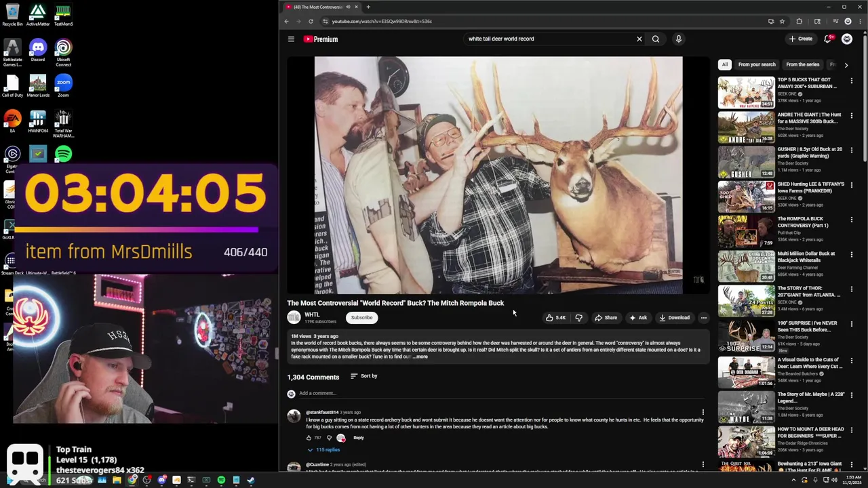Start voice search with microphone icon
Screen dimensions: 868x488
678,39
